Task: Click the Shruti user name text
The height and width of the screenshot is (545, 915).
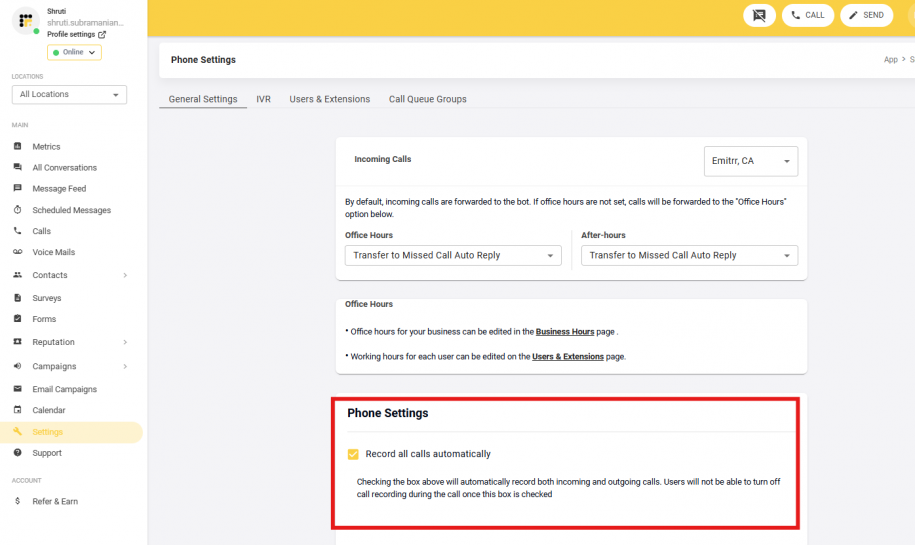Action: coord(57,11)
